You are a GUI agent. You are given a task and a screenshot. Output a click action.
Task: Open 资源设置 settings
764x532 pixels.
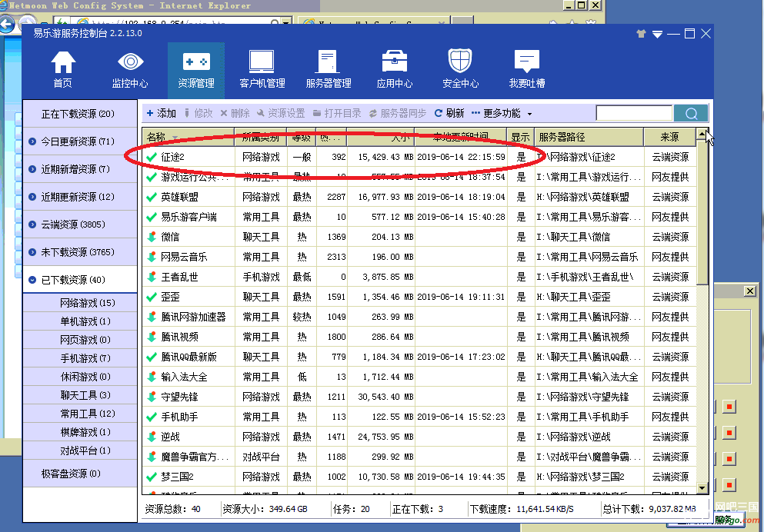tap(281, 114)
